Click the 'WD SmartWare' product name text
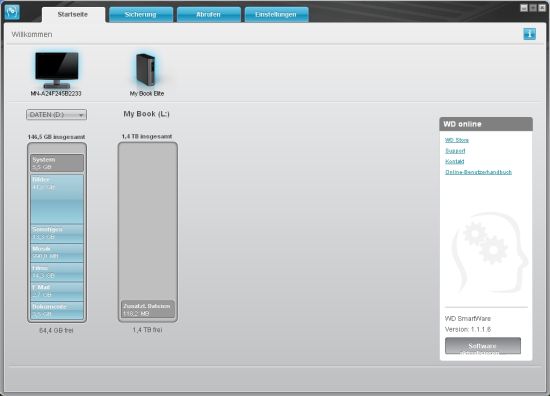 [468, 318]
